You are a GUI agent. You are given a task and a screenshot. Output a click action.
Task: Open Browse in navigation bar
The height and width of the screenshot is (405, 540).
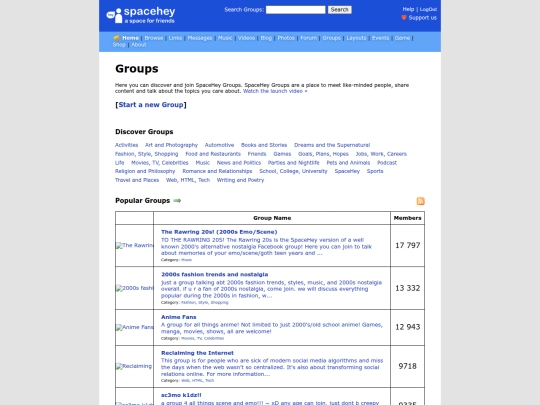coord(154,38)
